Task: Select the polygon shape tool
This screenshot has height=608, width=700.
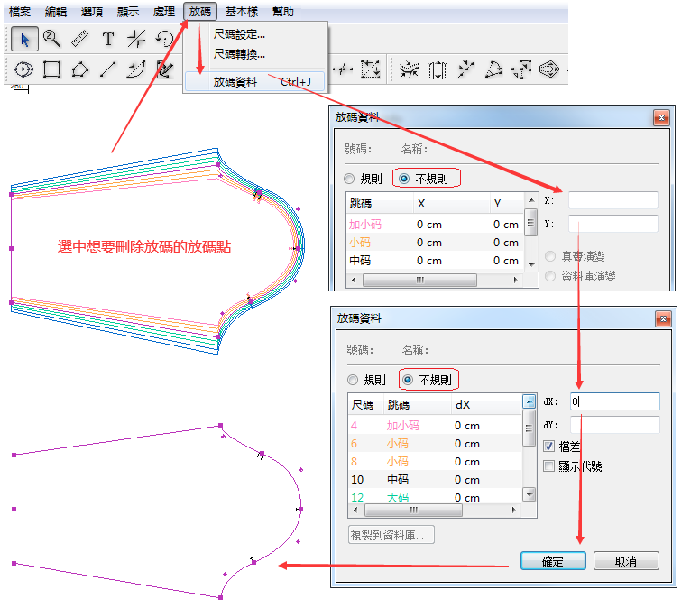Action: point(79,69)
